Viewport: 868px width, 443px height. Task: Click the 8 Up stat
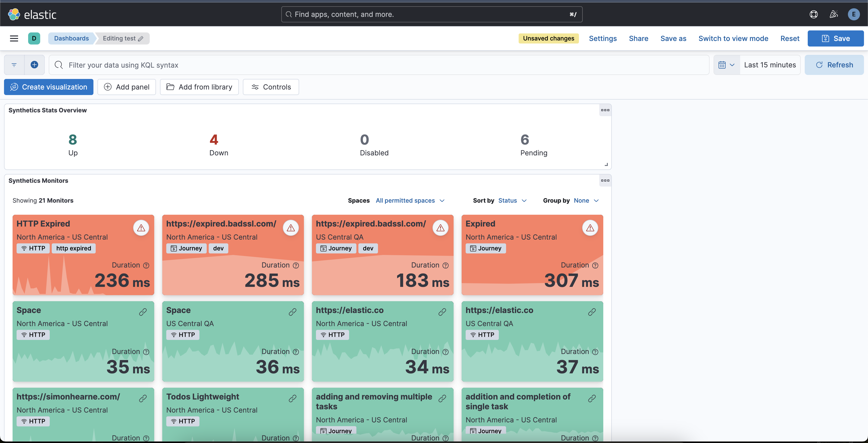tap(73, 145)
